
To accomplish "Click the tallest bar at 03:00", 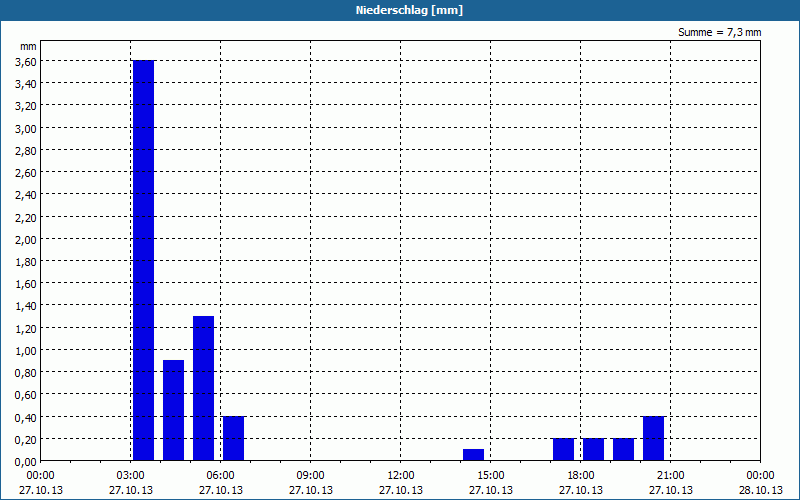I will click(143, 260).
